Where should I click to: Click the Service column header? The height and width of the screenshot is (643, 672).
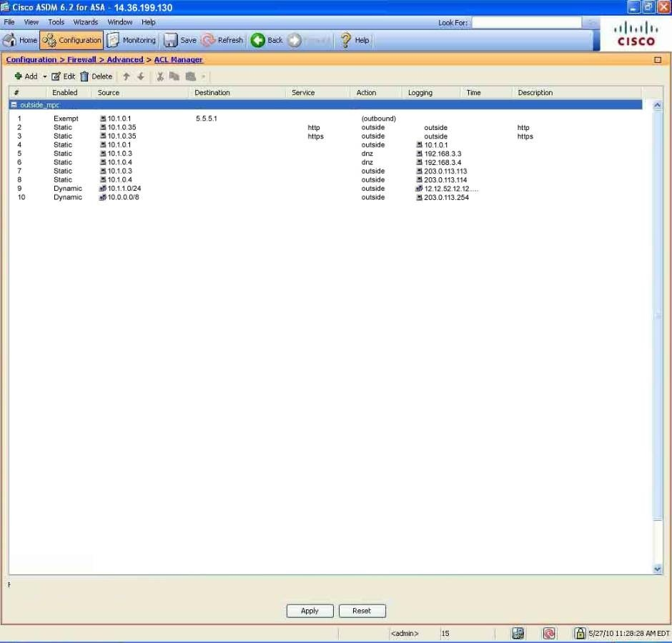(x=317, y=93)
